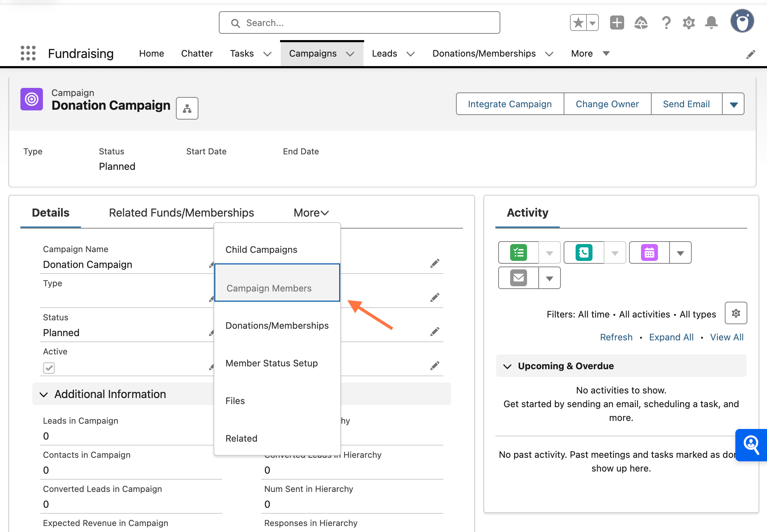Image resolution: width=767 pixels, height=532 pixels.
Task: Open the Notifications bell icon
Action: click(711, 23)
